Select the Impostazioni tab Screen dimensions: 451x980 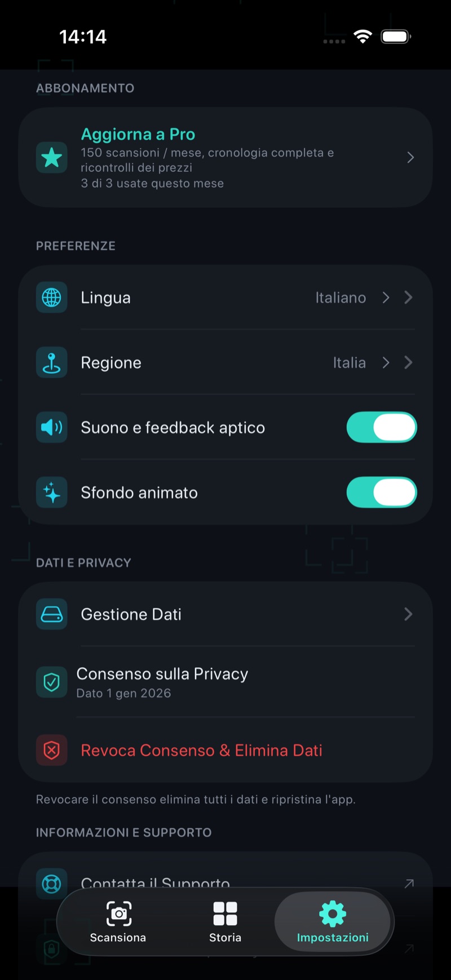click(333, 921)
